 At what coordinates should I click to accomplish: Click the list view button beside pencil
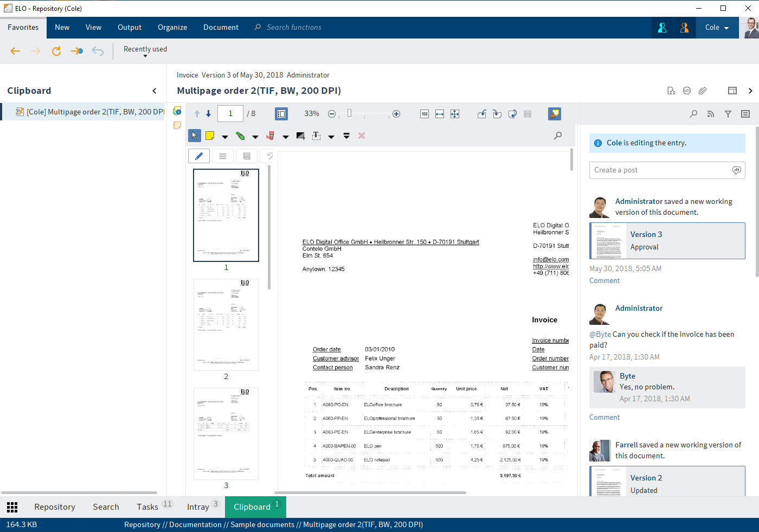click(x=223, y=156)
